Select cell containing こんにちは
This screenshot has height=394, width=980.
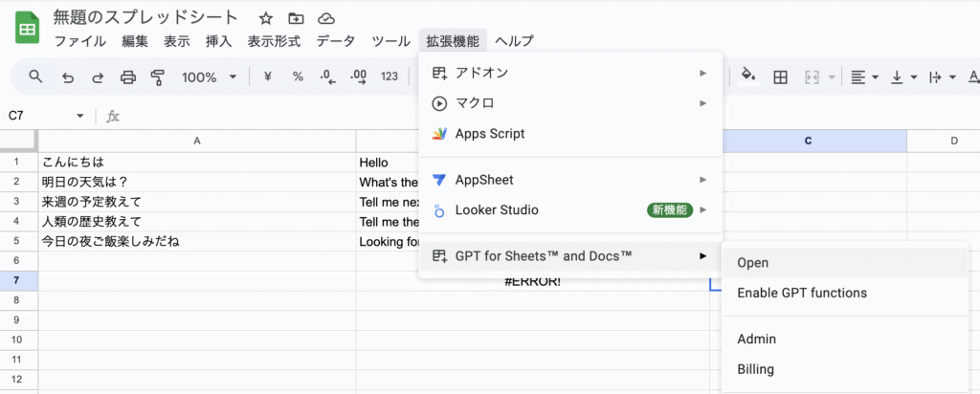click(197, 163)
